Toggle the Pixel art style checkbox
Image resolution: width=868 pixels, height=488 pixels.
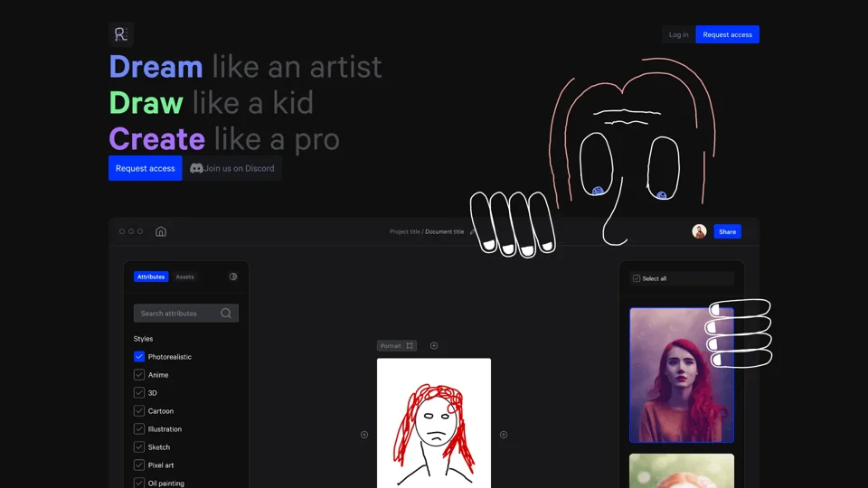point(139,465)
